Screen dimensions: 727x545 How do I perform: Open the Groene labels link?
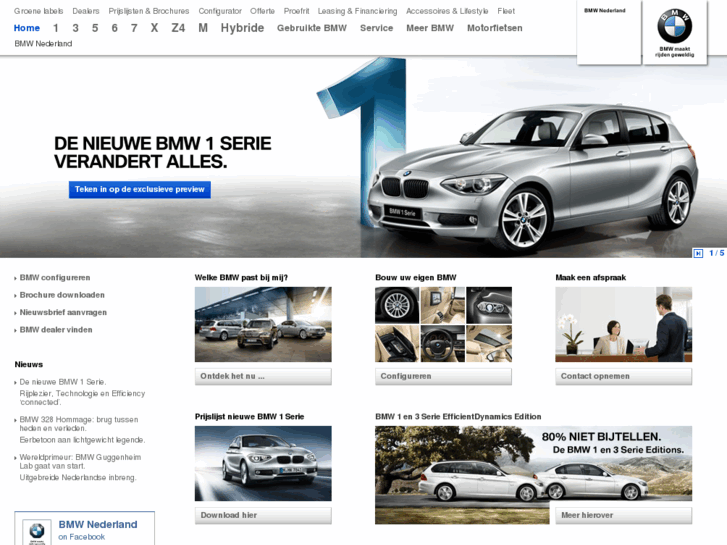click(x=38, y=11)
